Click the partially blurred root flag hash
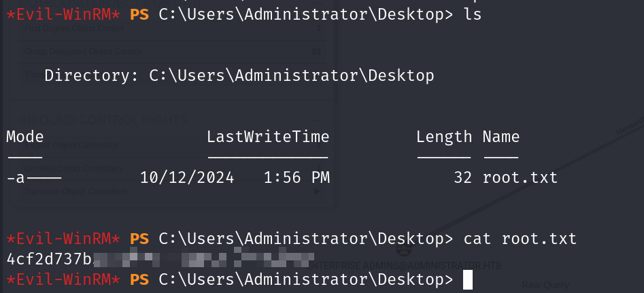The width and height of the screenshot is (644, 293). coord(160,258)
